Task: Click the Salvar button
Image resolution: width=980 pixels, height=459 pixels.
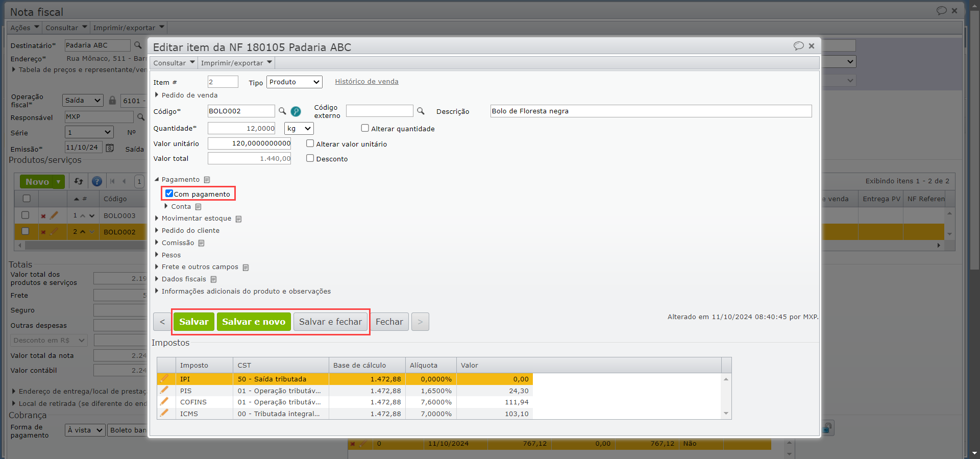Action: [194, 322]
